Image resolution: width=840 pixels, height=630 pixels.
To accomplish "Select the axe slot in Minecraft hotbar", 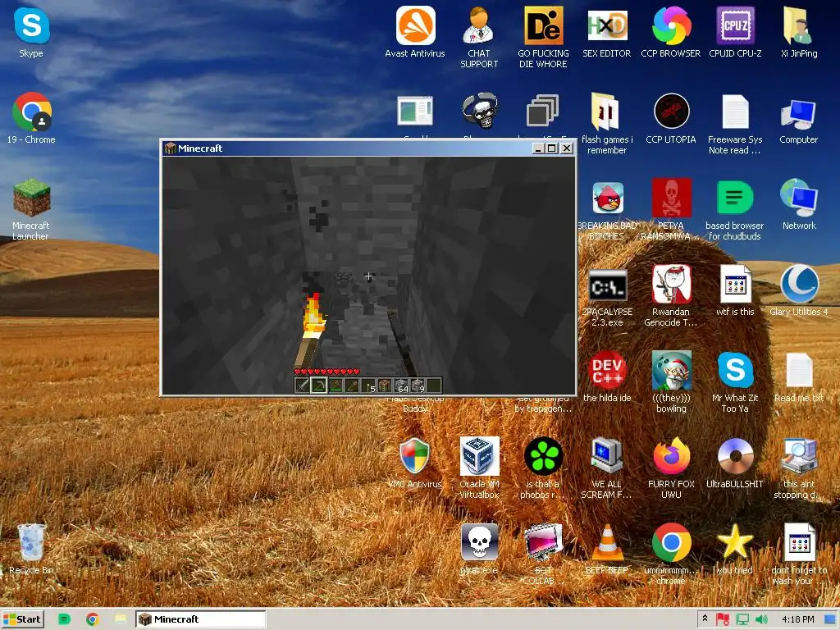I will pyautogui.click(x=336, y=385).
